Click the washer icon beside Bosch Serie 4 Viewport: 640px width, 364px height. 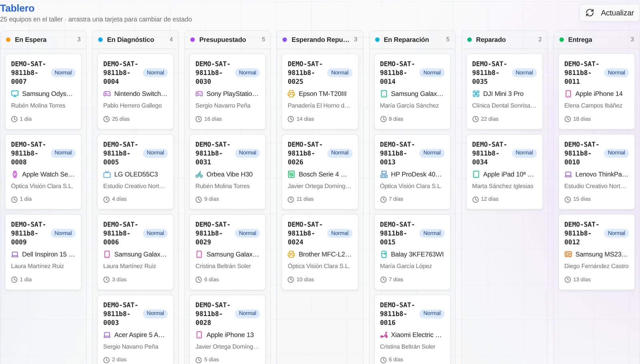291,174
